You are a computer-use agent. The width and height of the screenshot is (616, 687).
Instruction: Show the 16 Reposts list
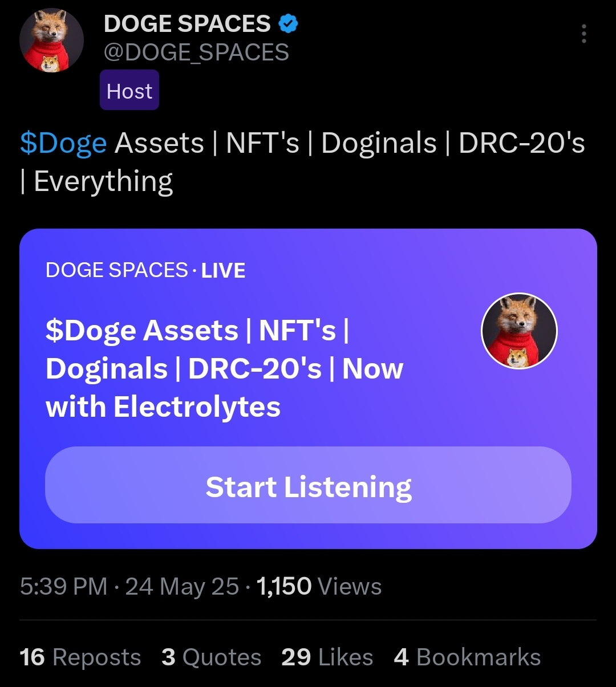(80, 657)
